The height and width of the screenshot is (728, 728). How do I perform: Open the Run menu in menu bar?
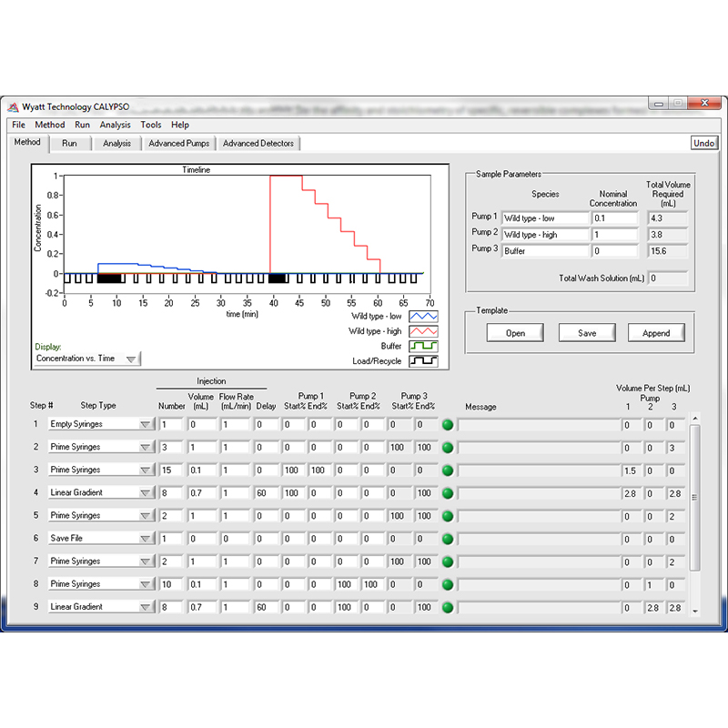(x=82, y=125)
